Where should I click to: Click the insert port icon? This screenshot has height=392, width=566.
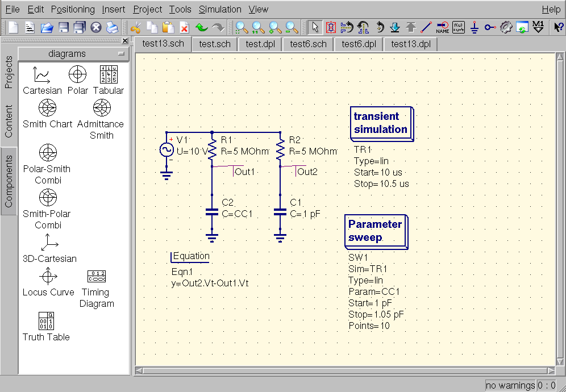(490, 27)
